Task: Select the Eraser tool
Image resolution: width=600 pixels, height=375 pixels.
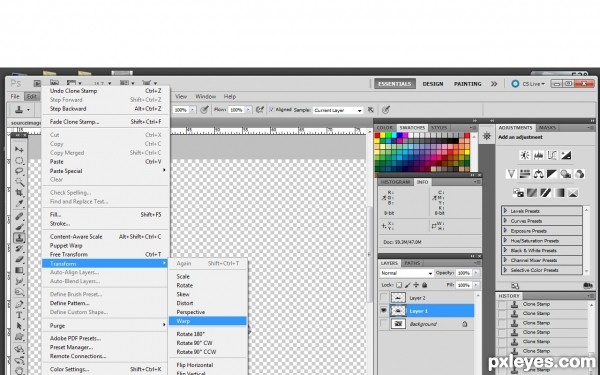Action: pos(19,259)
